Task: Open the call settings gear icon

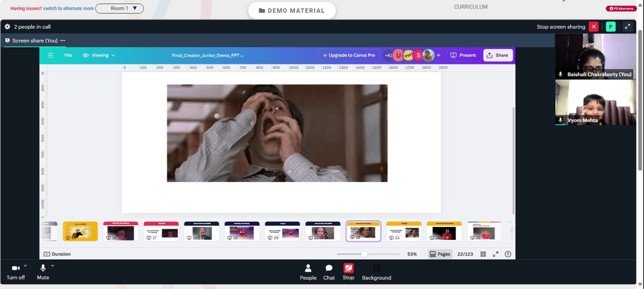Action: tap(7, 26)
